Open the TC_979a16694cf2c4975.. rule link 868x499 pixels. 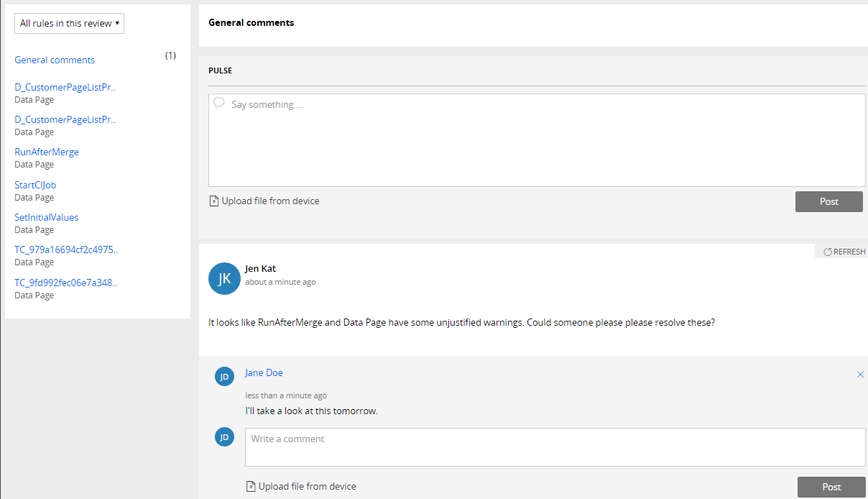tap(66, 249)
